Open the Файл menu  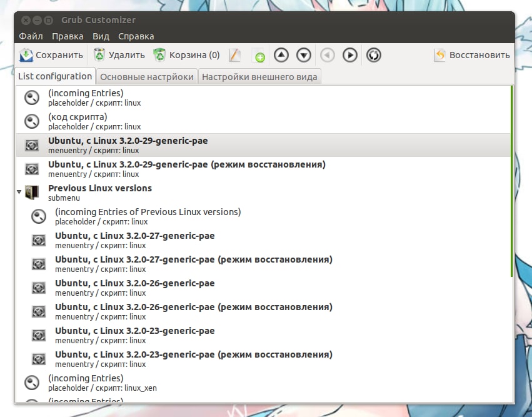31,36
